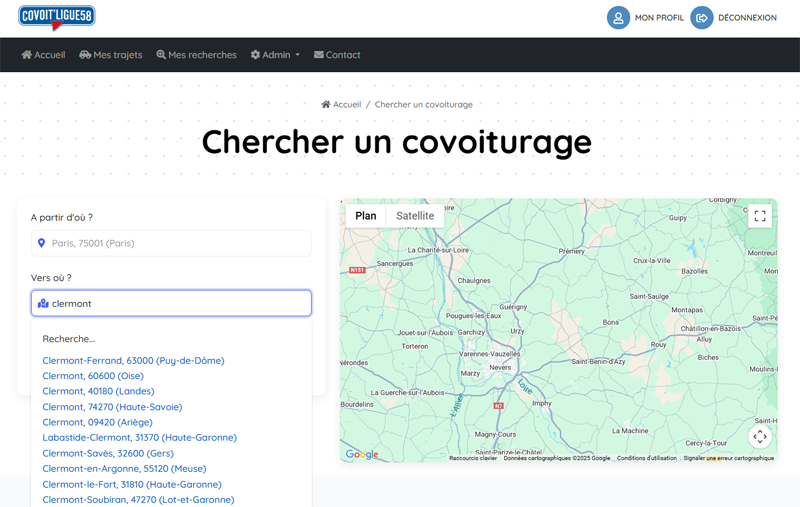Click the Accueil breadcrumb link
This screenshot has height=507, width=800.
[347, 105]
